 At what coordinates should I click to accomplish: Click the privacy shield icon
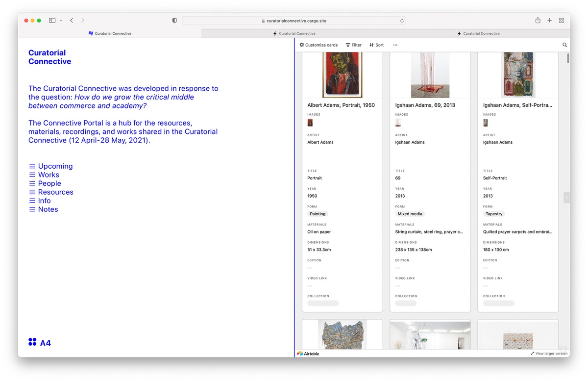[174, 21]
